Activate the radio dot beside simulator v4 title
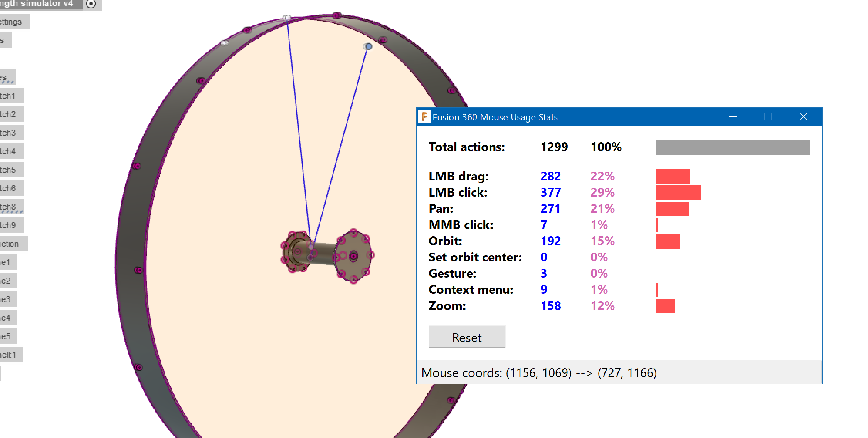This screenshot has width=868, height=438. pos(91,4)
